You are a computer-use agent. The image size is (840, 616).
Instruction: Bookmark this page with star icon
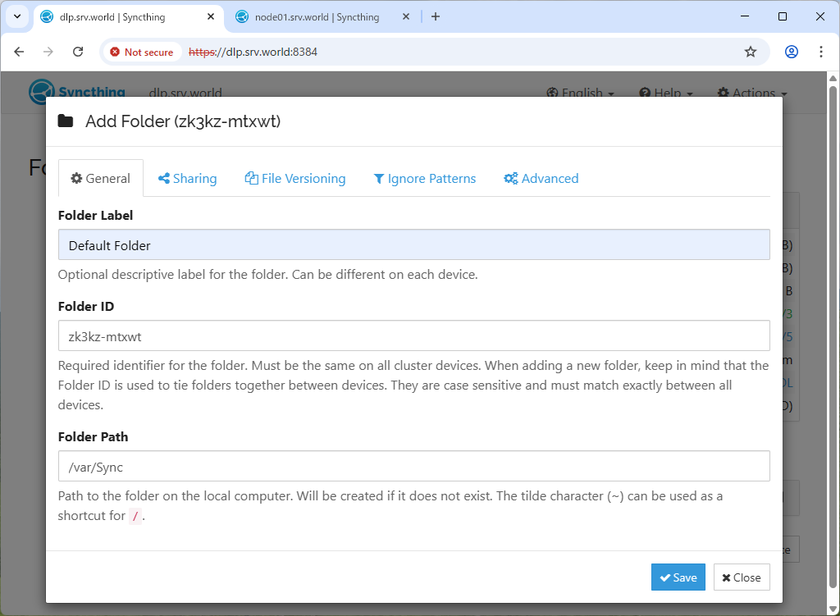[x=750, y=52]
